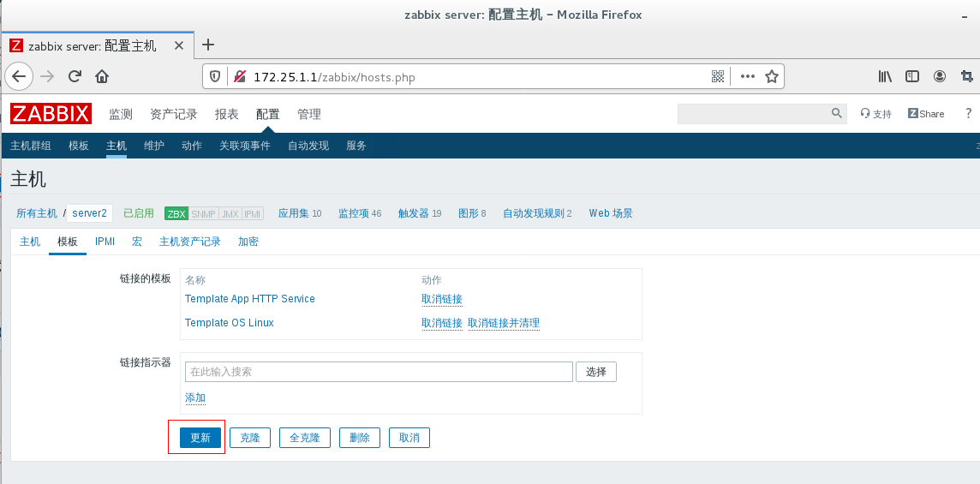
Task: Open the Template App HTTP Service link
Action: coord(250,299)
